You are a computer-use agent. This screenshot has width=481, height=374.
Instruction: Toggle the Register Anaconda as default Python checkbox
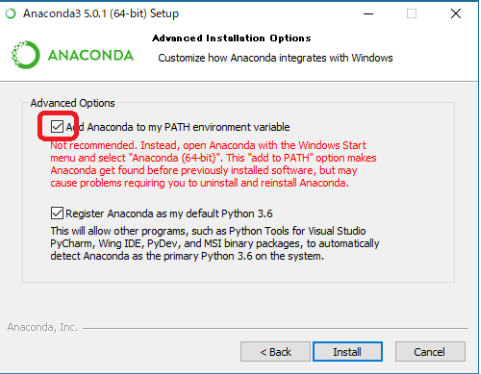point(57,213)
